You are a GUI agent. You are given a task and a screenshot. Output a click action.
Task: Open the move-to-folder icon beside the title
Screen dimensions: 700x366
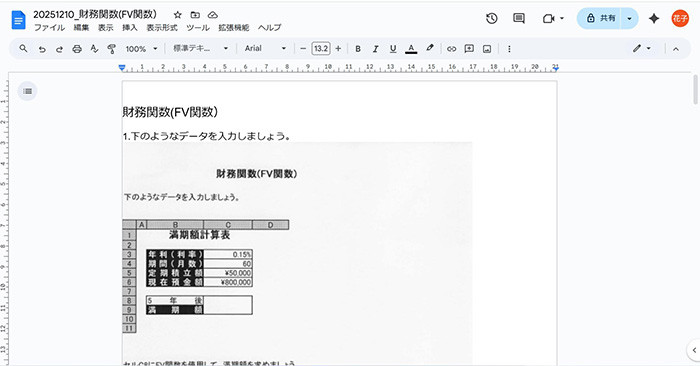195,15
